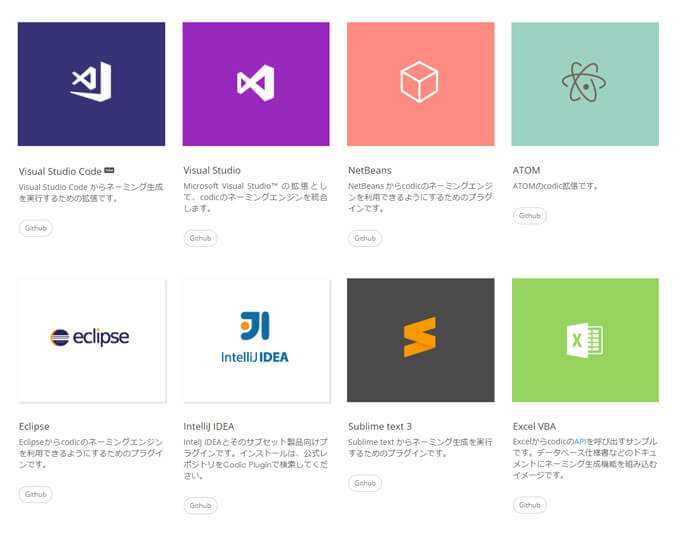Click the ATOM codic extension description
This screenshot has width=680, height=533.
pyautogui.click(x=556, y=186)
